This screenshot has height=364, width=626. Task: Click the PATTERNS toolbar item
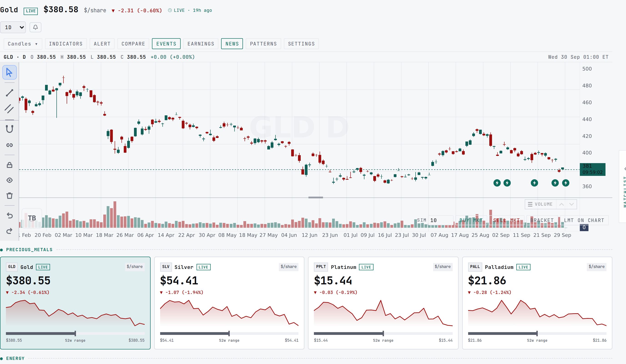pos(263,44)
